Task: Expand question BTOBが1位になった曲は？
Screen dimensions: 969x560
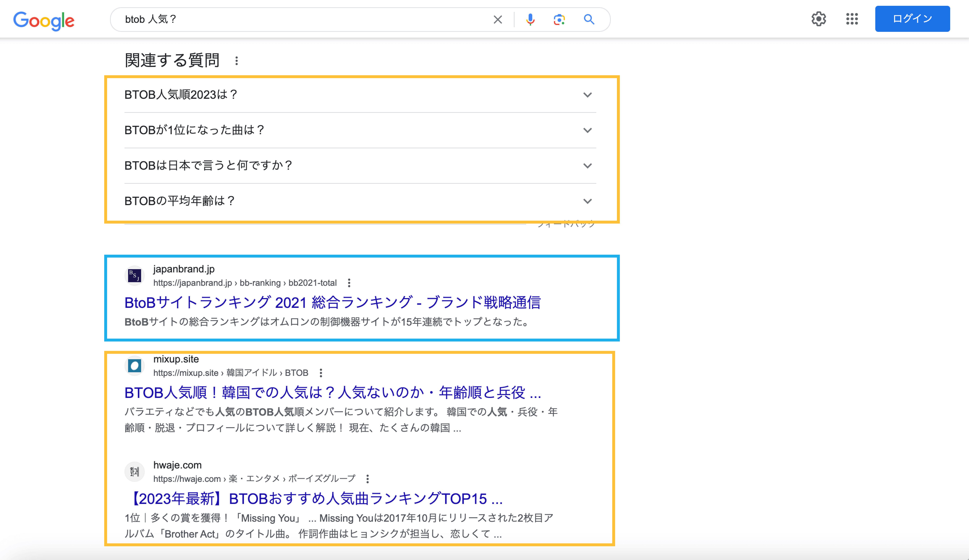Action: click(x=360, y=130)
